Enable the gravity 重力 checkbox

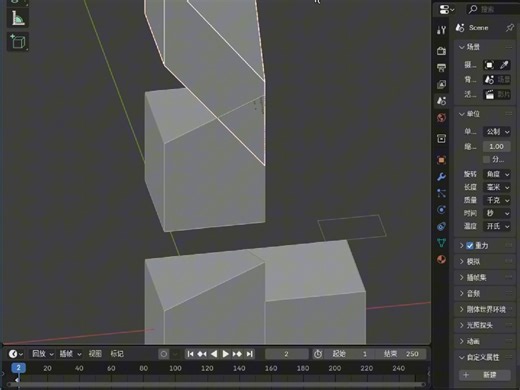[470, 246]
